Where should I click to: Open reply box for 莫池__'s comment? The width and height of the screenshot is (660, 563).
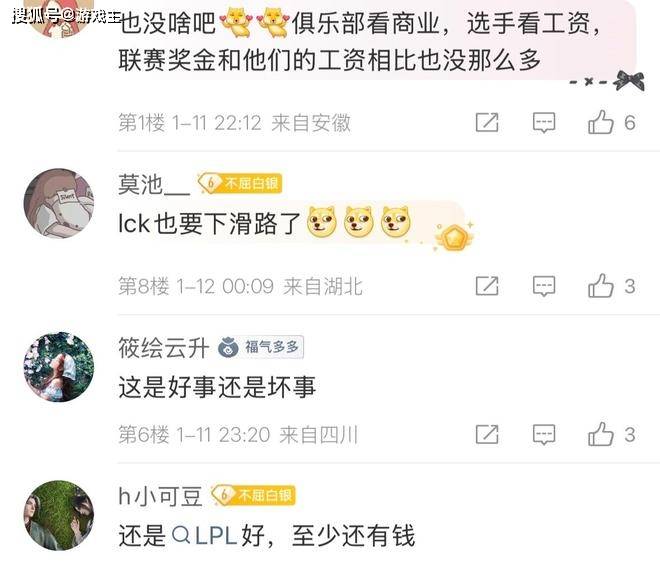[x=544, y=286]
